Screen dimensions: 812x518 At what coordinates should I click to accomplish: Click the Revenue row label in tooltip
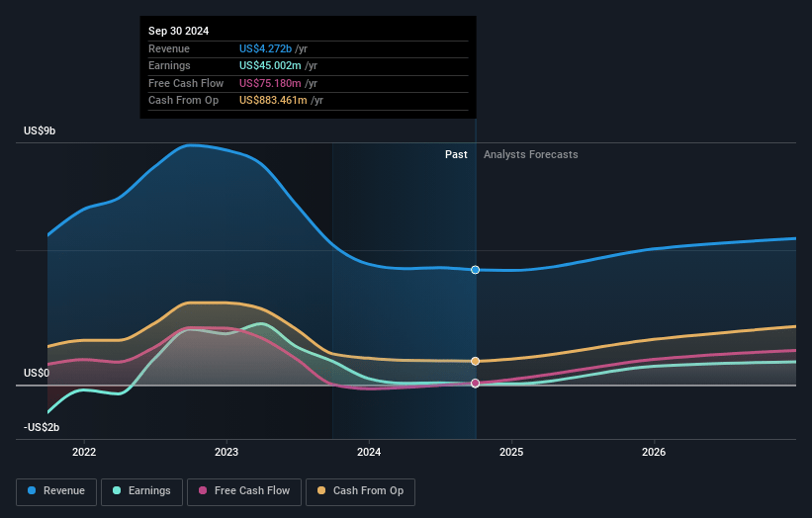pyautogui.click(x=169, y=48)
